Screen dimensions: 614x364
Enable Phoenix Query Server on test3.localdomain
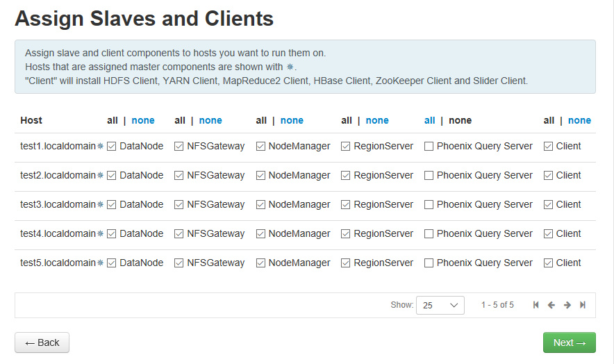point(429,204)
